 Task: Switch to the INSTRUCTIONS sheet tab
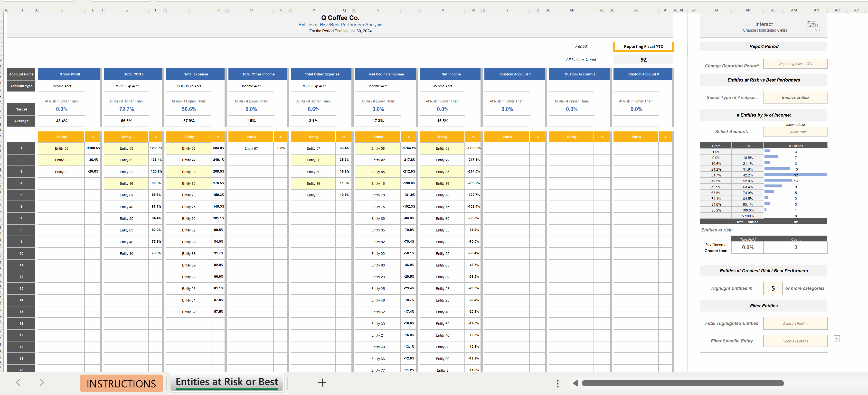[x=121, y=384]
